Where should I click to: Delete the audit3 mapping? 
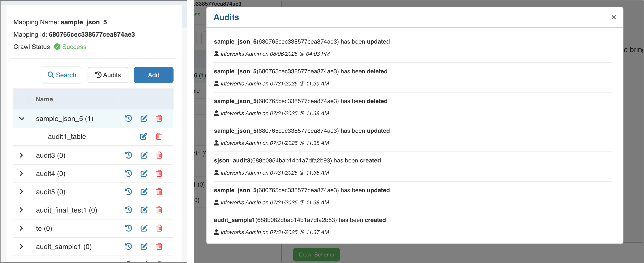(x=159, y=155)
